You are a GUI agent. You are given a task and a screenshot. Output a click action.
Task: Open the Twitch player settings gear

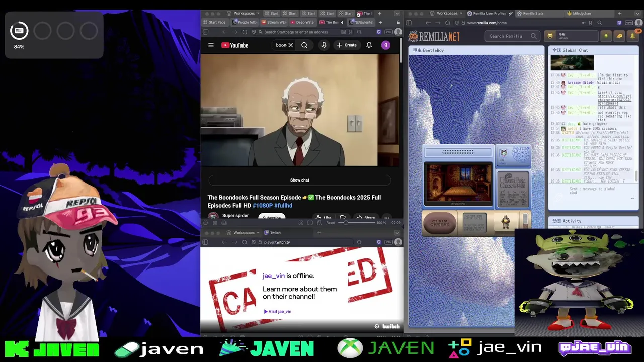[377, 326]
